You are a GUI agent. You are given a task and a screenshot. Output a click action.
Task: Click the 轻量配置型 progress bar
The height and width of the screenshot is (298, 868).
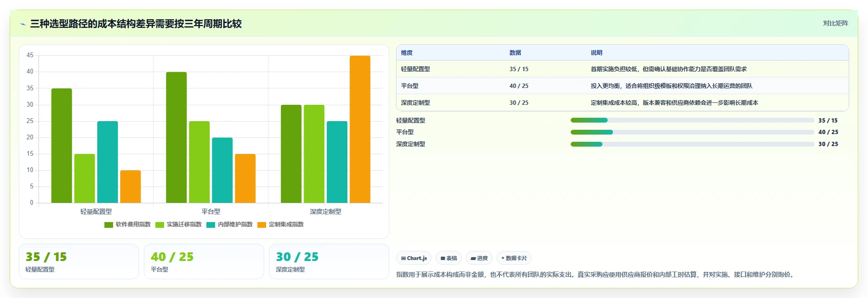click(692, 120)
